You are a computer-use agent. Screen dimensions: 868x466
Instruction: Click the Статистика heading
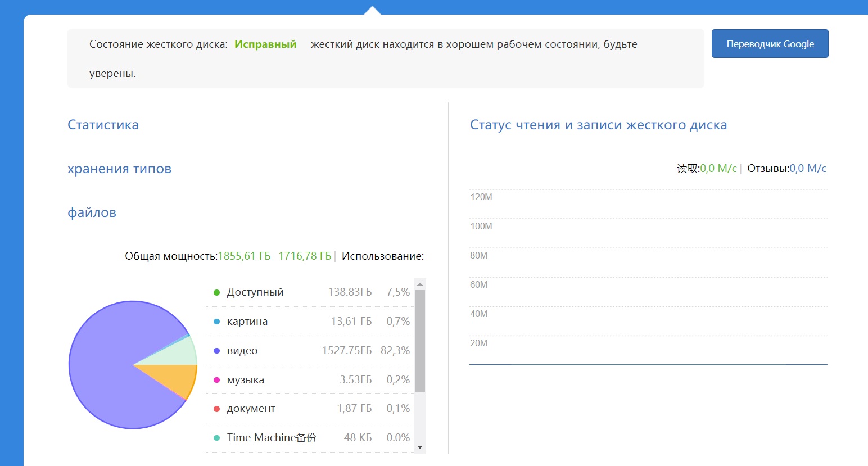(x=103, y=125)
